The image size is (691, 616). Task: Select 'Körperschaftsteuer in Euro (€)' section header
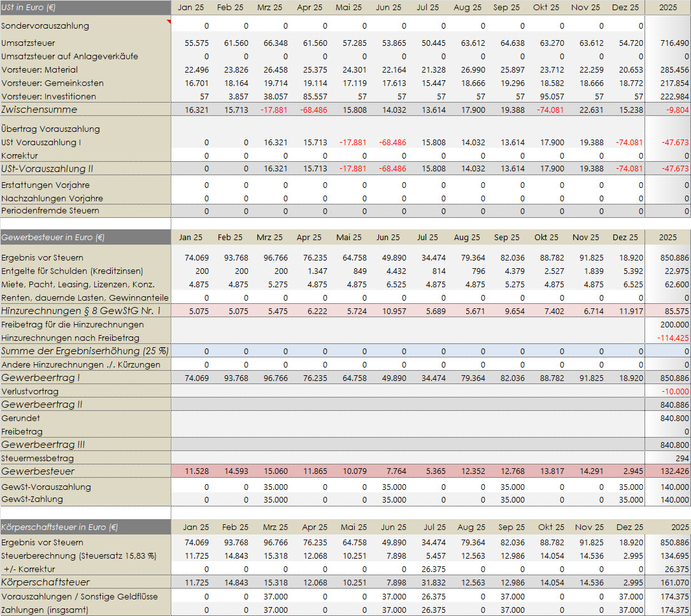[x=59, y=527]
